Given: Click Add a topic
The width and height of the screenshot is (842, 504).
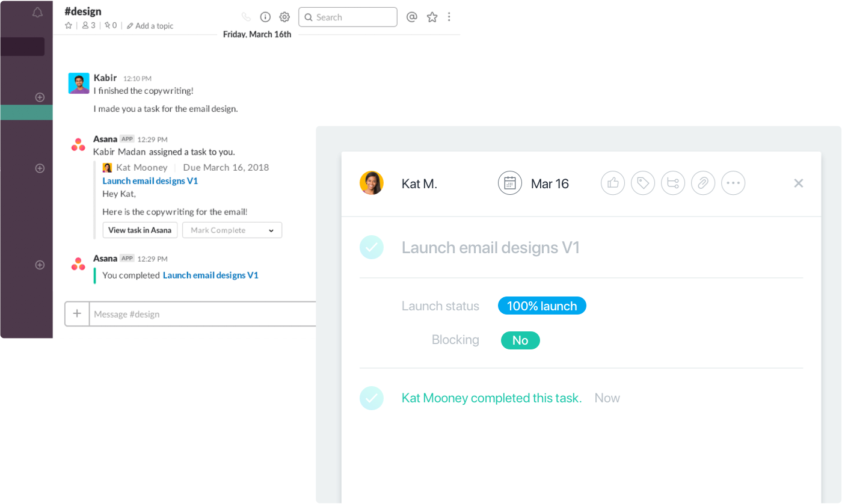Looking at the screenshot, I should [x=150, y=26].
